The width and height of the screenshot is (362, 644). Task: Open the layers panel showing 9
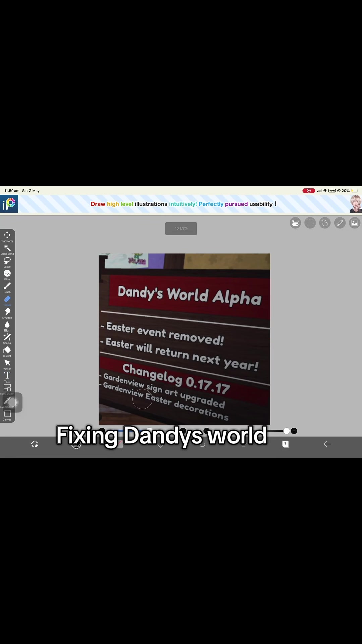click(286, 444)
